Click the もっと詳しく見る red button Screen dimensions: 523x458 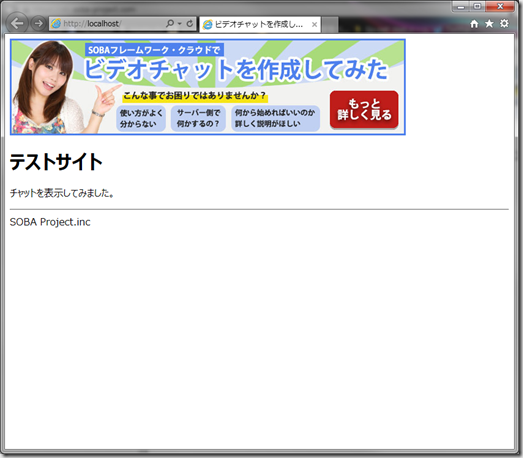(364, 109)
